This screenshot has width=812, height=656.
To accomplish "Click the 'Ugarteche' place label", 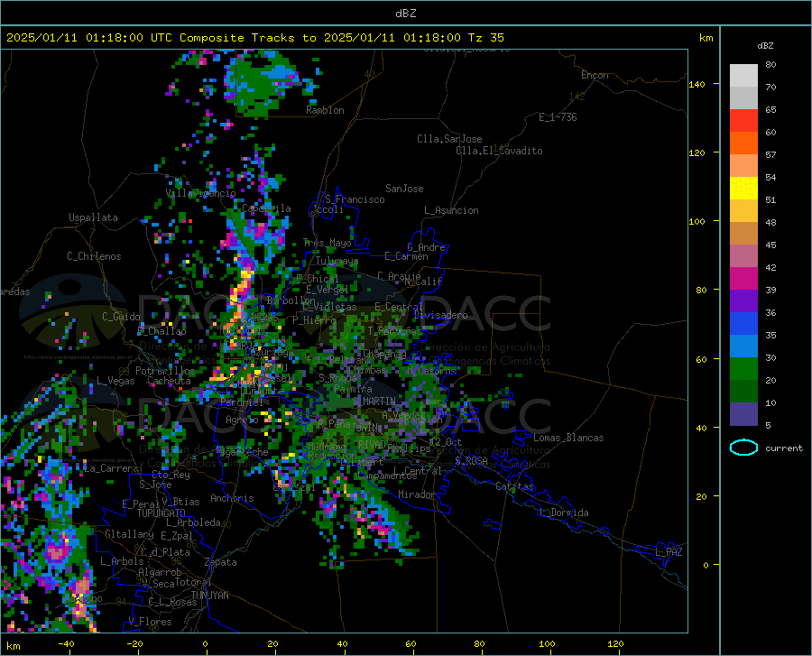I will pos(244,452).
